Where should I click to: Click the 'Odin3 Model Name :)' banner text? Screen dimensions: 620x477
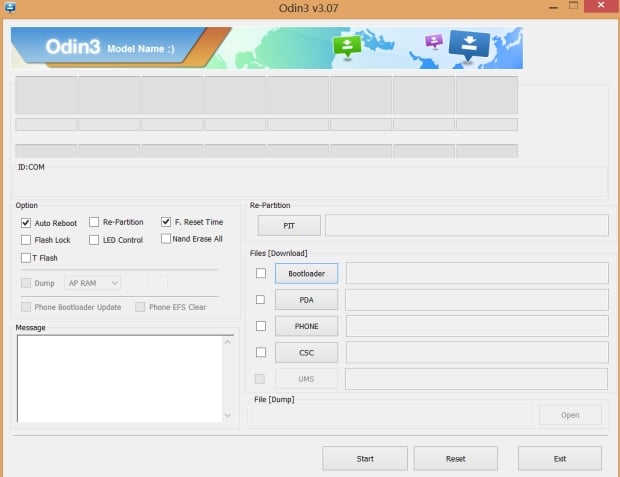110,47
